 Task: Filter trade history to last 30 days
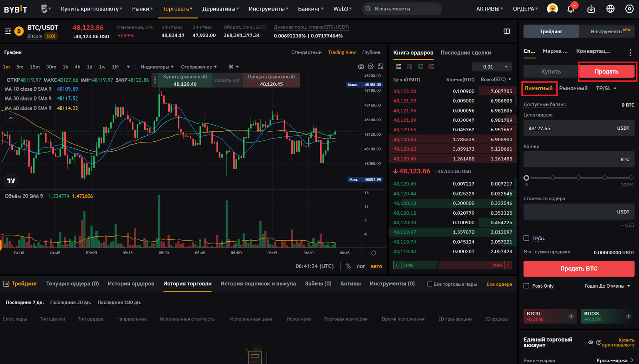point(70,303)
